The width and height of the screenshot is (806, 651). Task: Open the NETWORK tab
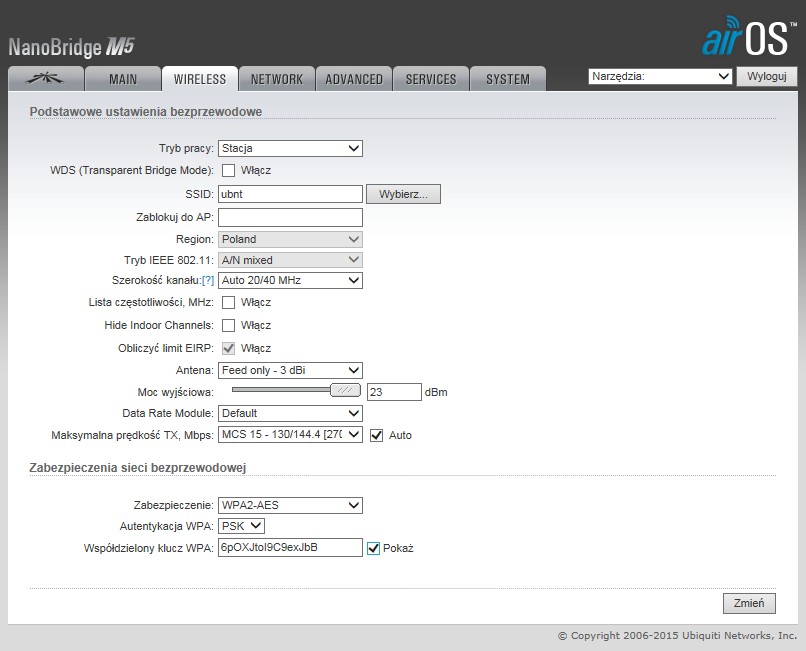(277, 79)
